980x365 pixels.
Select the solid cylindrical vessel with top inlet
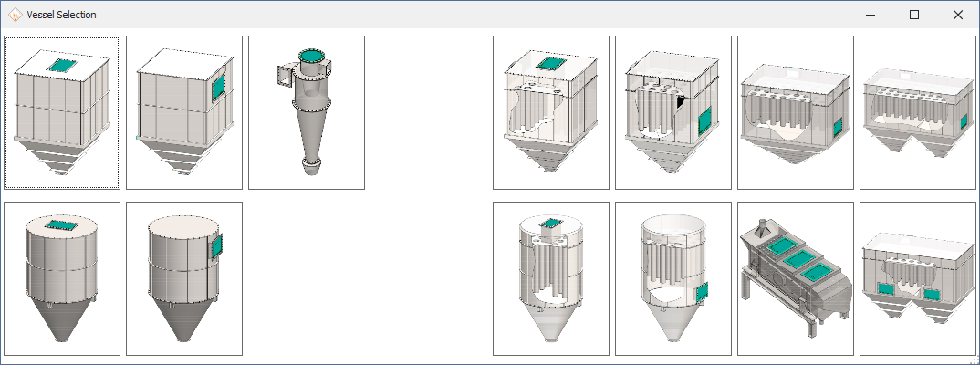[x=62, y=278]
